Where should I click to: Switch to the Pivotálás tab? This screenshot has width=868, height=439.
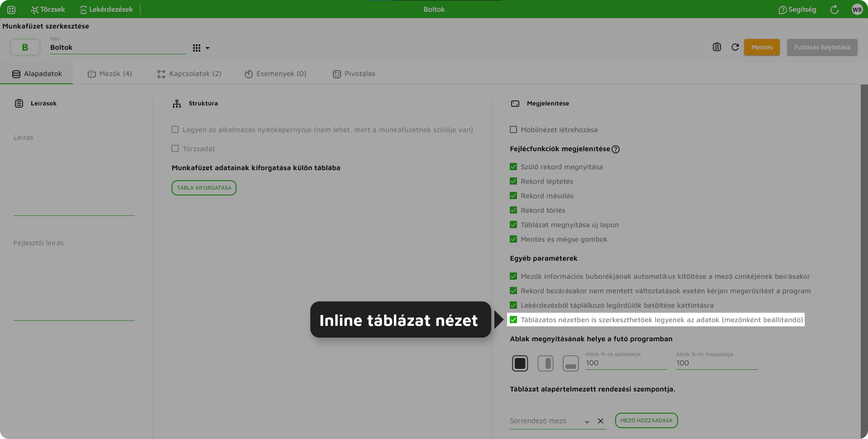tap(354, 74)
